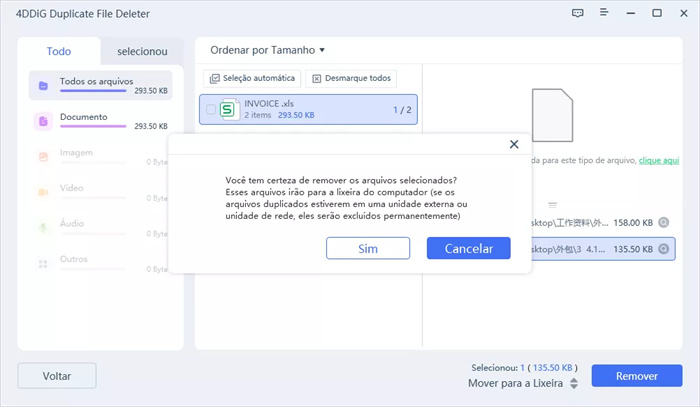Image resolution: width=700 pixels, height=407 pixels.
Task: Select the Imagem category label
Action: (x=76, y=153)
